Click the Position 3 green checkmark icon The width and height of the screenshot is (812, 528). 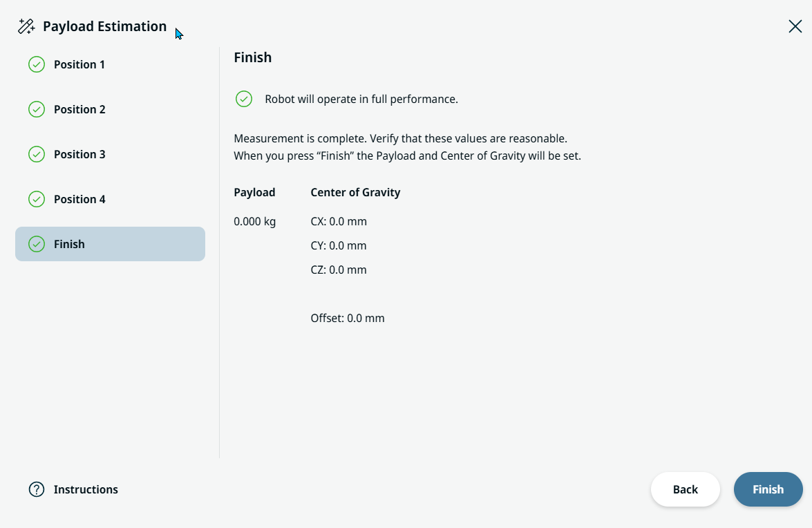coord(37,154)
